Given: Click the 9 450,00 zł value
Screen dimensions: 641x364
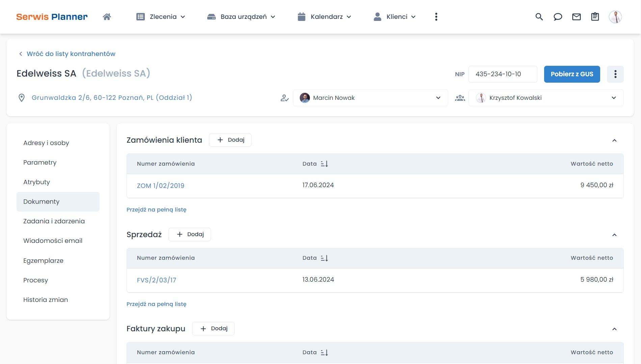Looking at the screenshot, I should (x=597, y=185).
